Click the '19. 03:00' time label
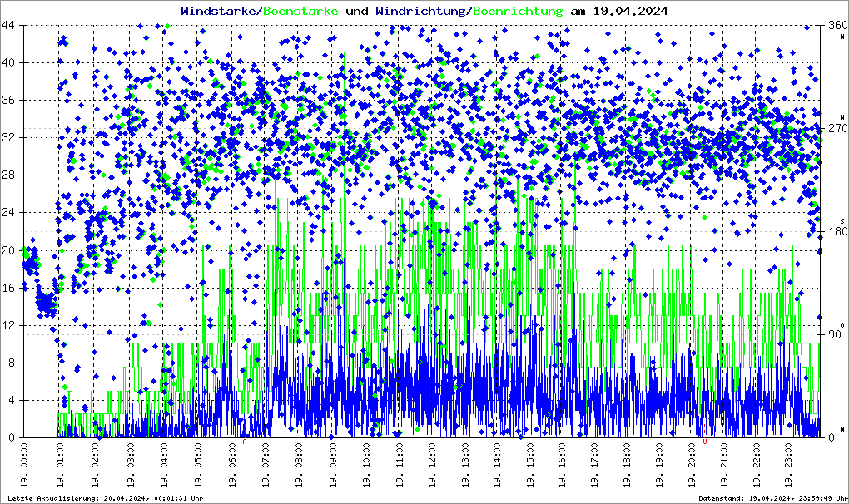The image size is (849, 504). pyautogui.click(x=131, y=466)
